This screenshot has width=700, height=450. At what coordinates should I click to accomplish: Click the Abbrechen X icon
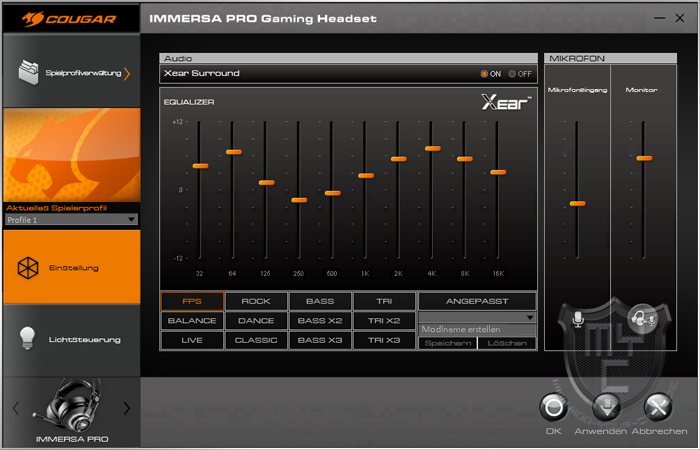pos(658,407)
